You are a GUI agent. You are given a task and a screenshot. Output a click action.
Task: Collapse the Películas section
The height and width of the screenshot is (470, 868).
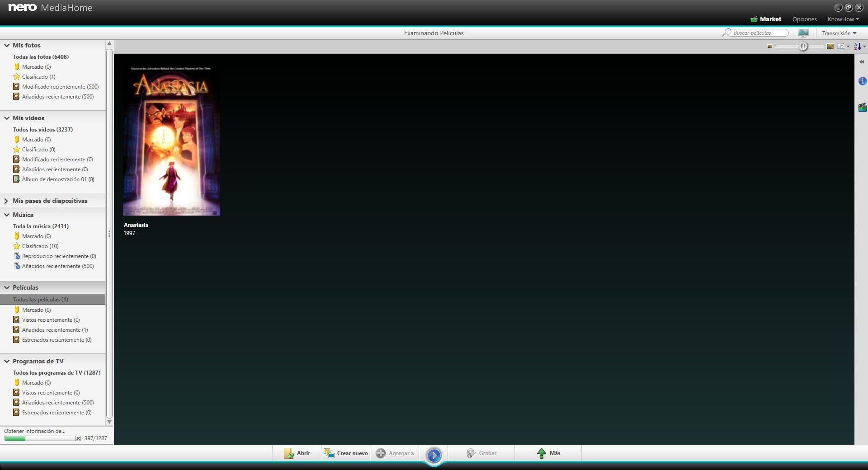[x=7, y=287]
